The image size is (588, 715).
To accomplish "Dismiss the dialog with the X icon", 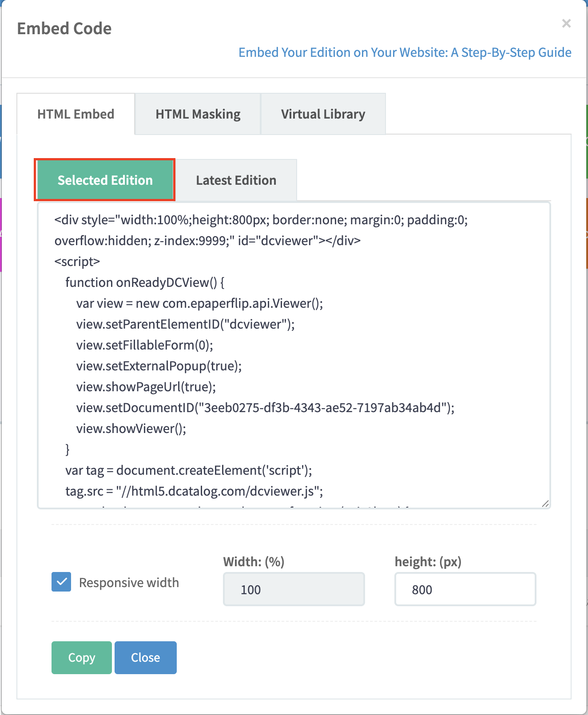I will click(566, 24).
